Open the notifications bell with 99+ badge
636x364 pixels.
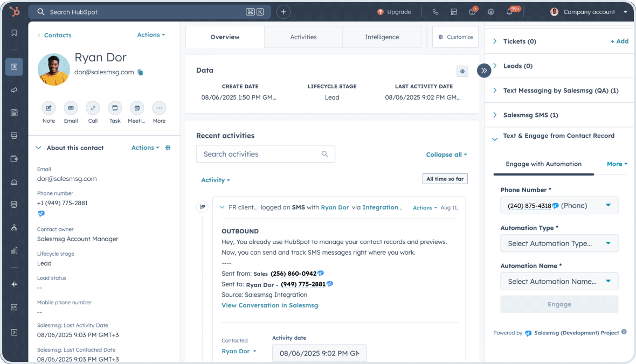point(508,11)
